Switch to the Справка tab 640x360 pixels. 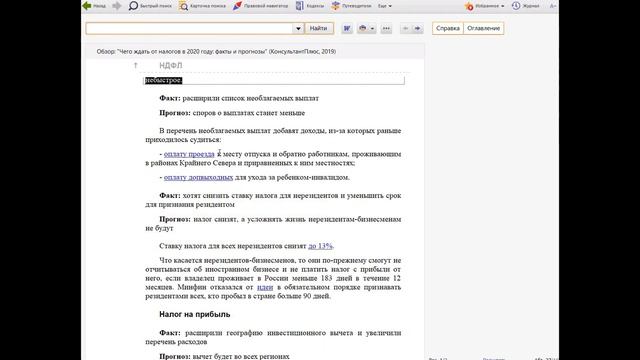(x=448, y=28)
